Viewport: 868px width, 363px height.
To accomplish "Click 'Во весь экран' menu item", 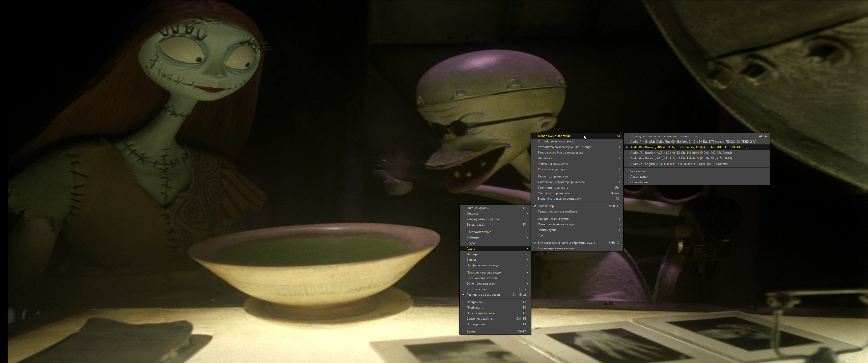I will [495, 289].
